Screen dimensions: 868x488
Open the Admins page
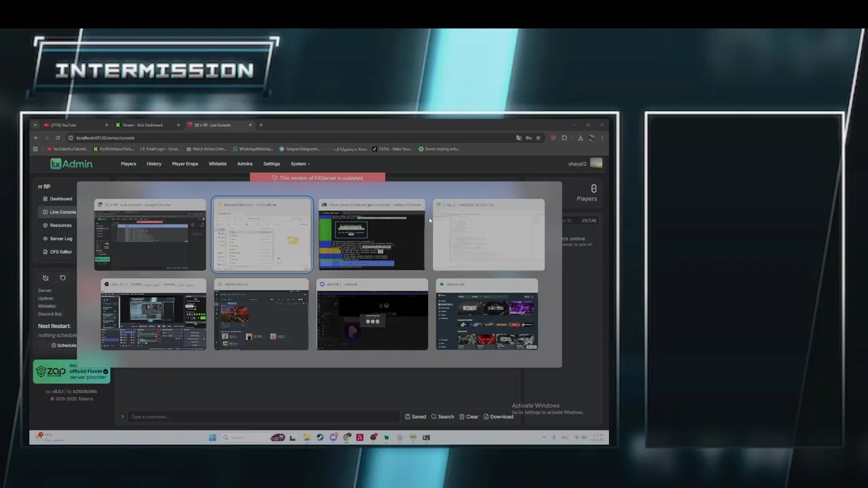click(245, 163)
